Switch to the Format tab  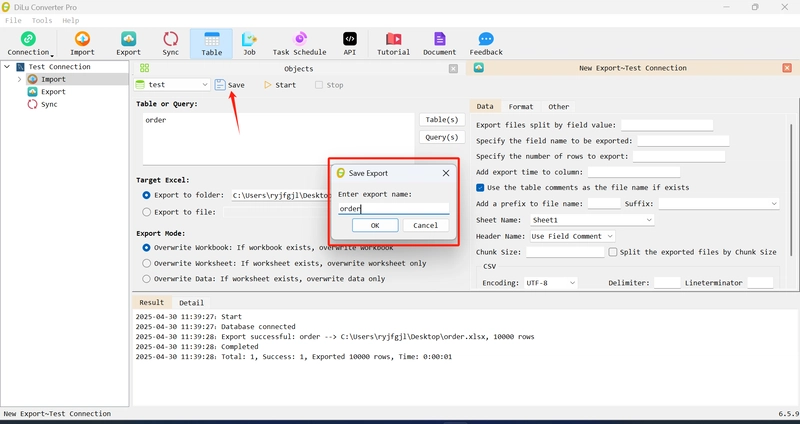[x=520, y=106]
